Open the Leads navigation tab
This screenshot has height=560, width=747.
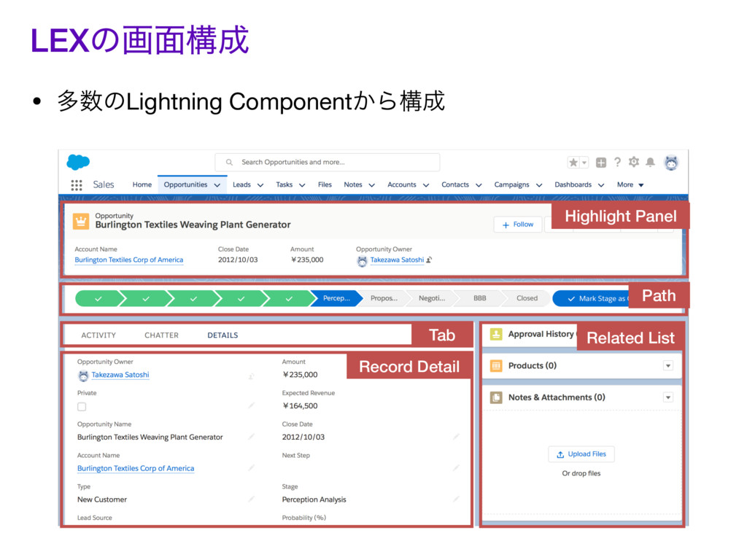click(x=241, y=184)
